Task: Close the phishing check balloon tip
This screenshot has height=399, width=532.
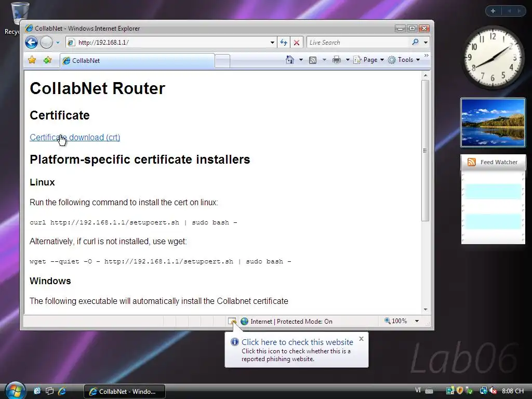Action: (x=362, y=339)
